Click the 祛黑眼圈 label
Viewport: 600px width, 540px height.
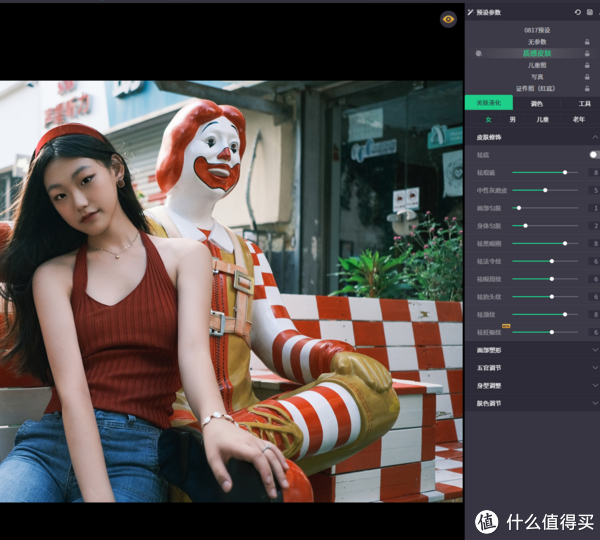pos(489,243)
